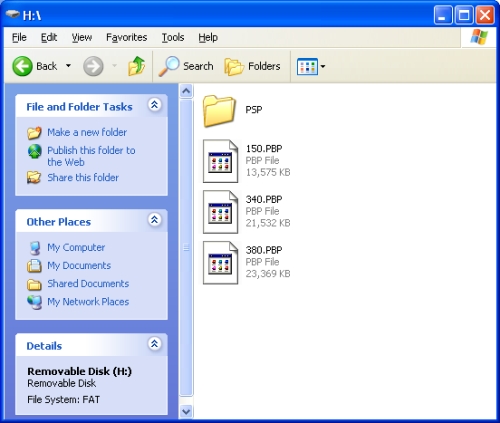Collapse the Details panel
This screenshot has width=500, height=423.
point(154,344)
